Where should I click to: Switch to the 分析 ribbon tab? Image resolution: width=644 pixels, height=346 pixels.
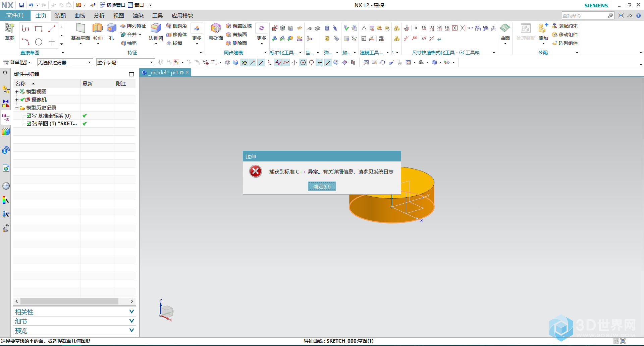point(99,15)
